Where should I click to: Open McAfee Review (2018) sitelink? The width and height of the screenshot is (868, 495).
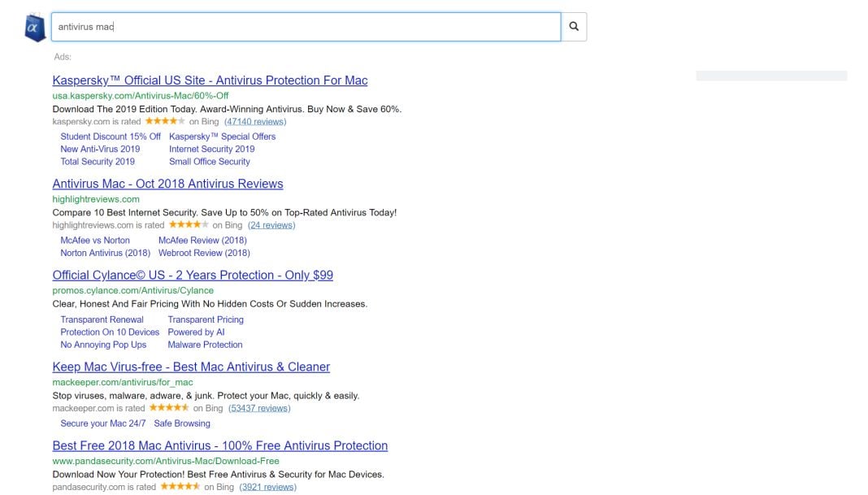click(202, 241)
